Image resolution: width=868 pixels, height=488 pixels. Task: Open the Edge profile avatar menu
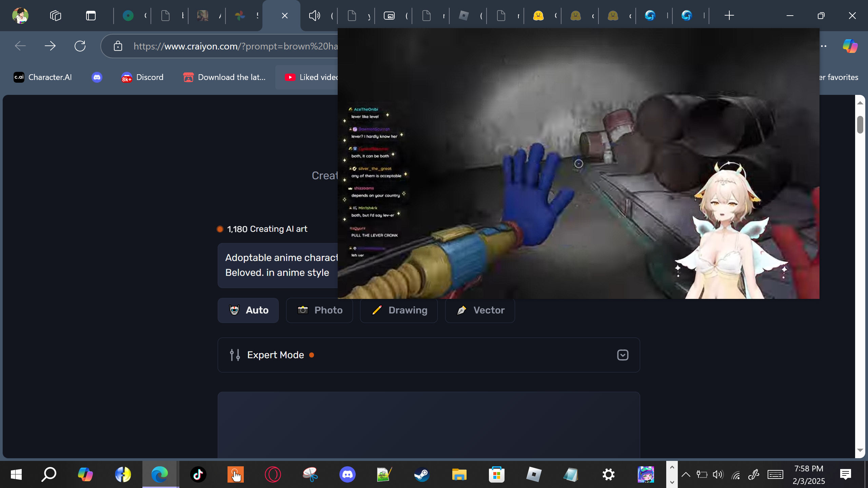20,16
